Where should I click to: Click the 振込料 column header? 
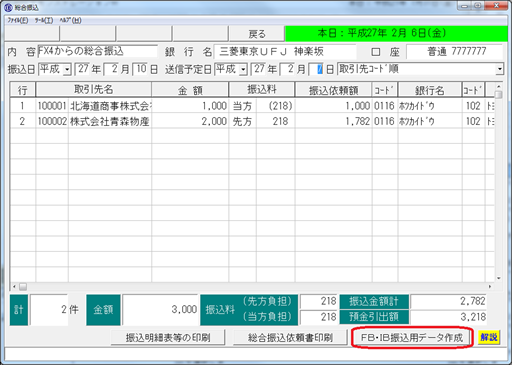click(262, 90)
